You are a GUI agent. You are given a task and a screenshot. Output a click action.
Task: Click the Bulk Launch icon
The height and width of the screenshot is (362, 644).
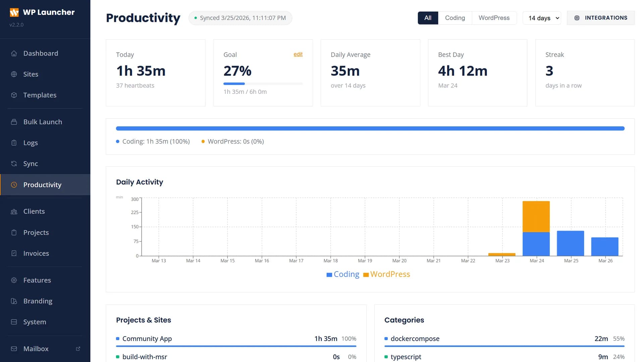pos(14,122)
